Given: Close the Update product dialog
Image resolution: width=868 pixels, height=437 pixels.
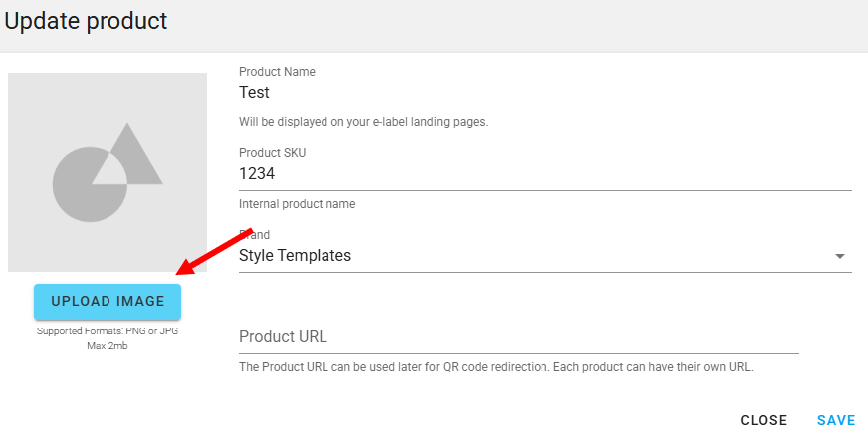Looking at the screenshot, I should [763, 420].
